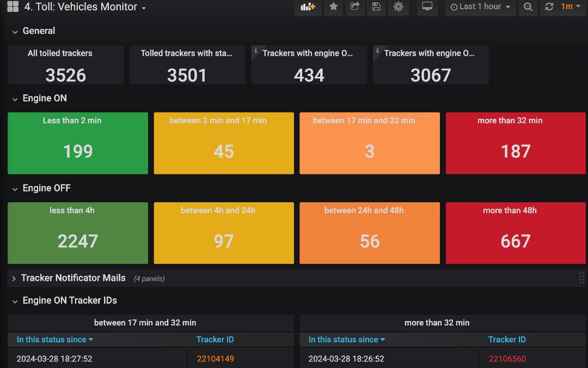Sort left table by Tracker ID column

tap(215, 340)
